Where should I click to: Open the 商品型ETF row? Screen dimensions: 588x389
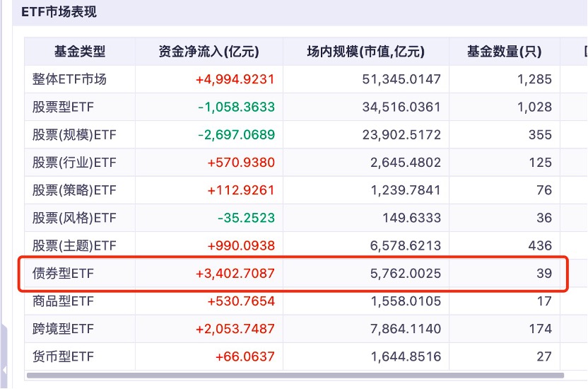[x=63, y=301]
